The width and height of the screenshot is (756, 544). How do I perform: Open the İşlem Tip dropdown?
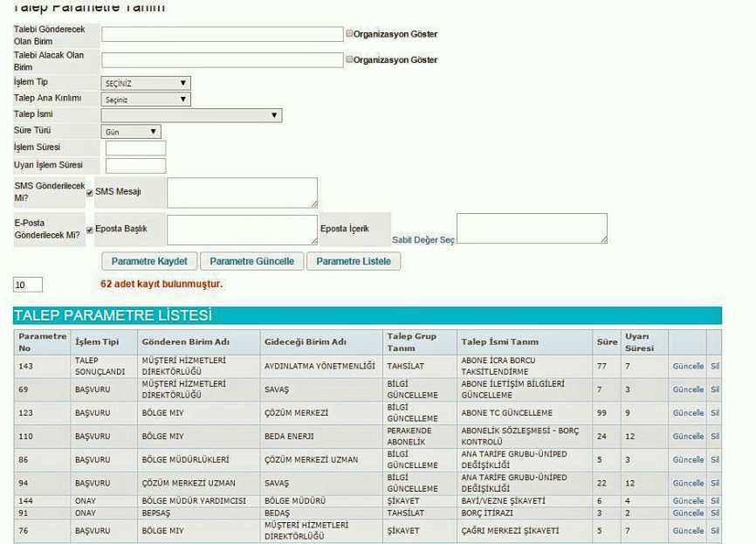click(x=146, y=83)
